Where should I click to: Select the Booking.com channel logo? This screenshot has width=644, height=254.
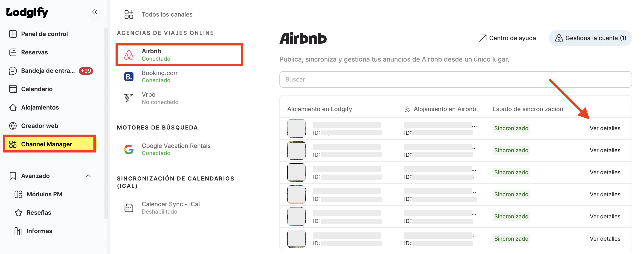129,77
